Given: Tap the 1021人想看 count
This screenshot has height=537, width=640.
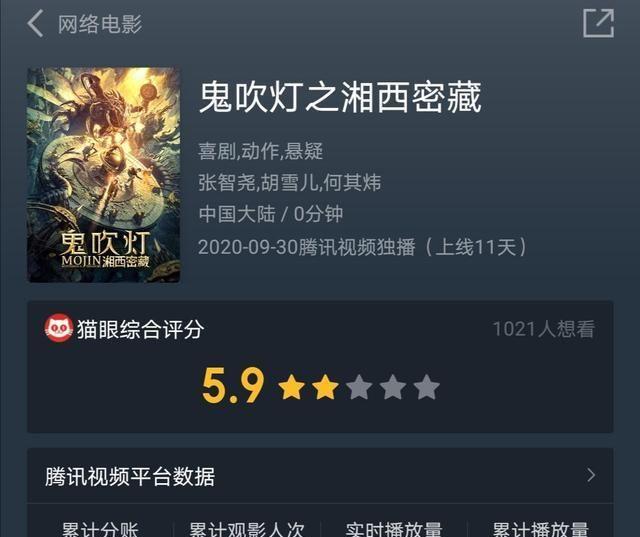Looking at the screenshot, I should 544,329.
